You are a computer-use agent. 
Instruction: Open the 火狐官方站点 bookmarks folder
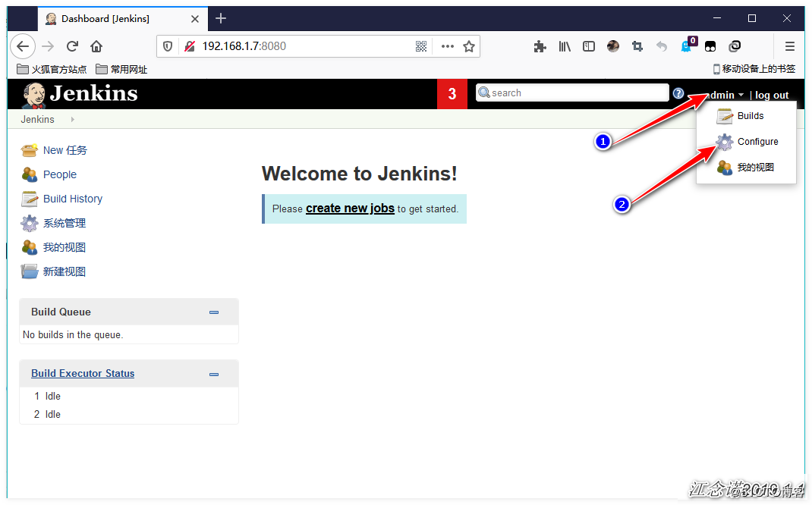pyautogui.click(x=52, y=69)
